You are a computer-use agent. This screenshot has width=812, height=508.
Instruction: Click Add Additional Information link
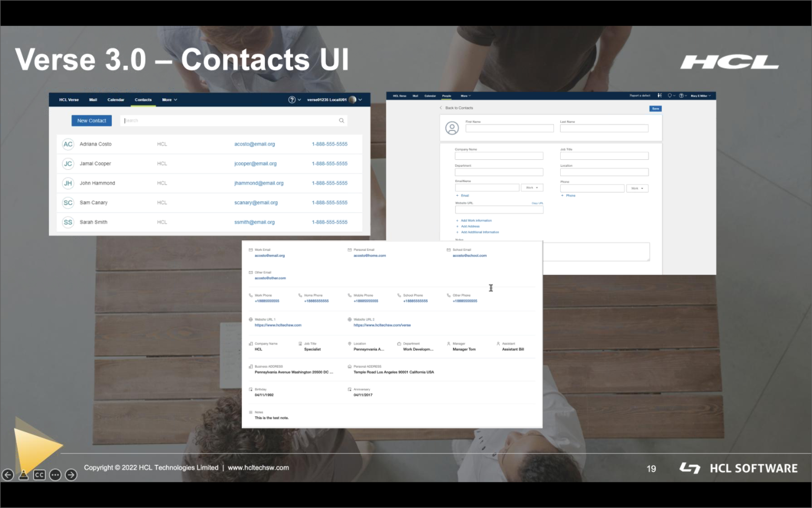click(x=478, y=232)
